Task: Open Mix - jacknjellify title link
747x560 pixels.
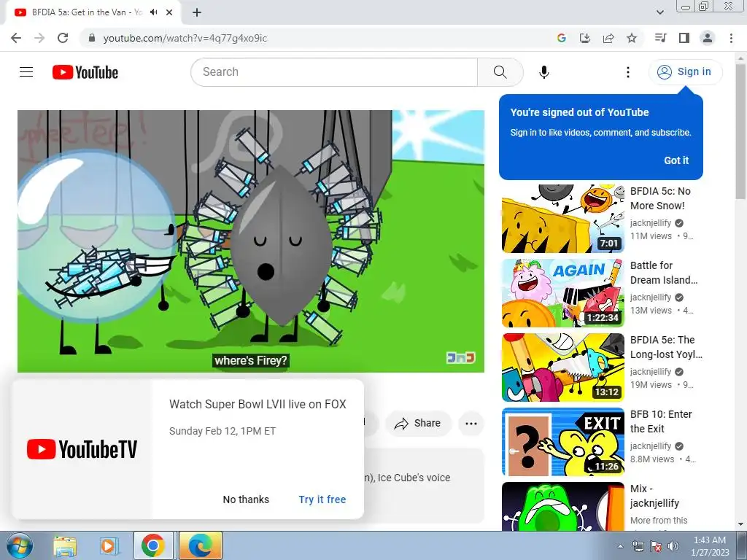Action: pos(654,496)
